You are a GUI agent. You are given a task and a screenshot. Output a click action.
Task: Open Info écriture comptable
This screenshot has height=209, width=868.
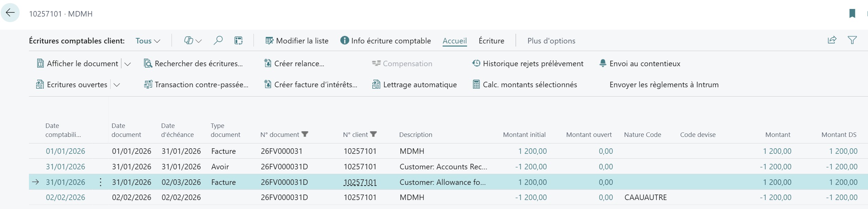385,41
